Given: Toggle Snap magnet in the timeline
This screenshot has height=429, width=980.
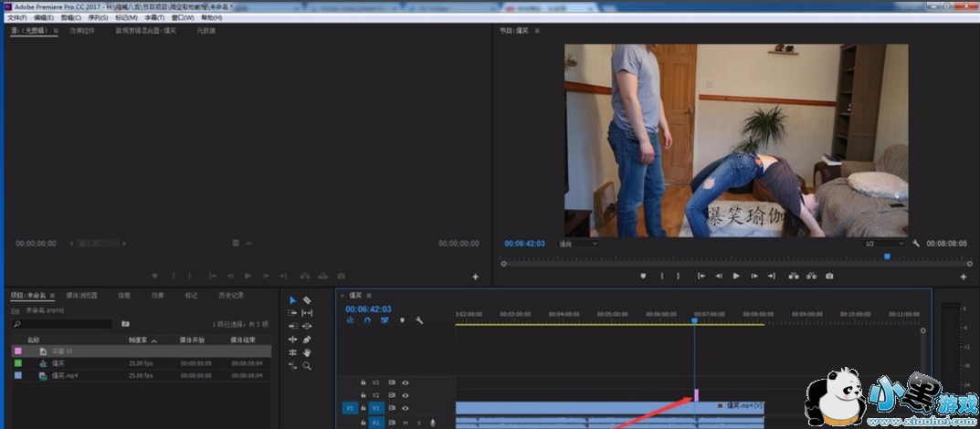Looking at the screenshot, I should tap(367, 320).
